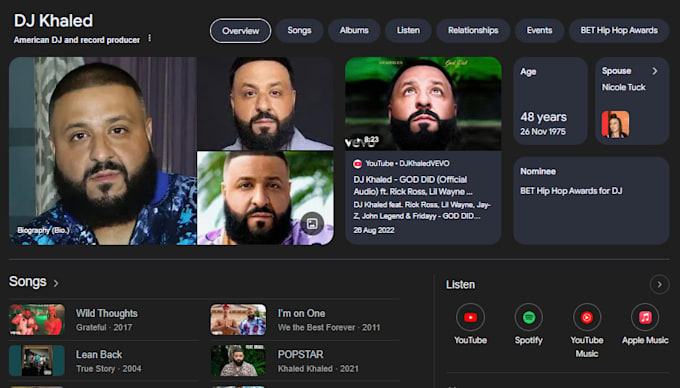This screenshot has height=388, width=680.
Task: Open the Apple Music listen icon
Action: click(645, 317)
